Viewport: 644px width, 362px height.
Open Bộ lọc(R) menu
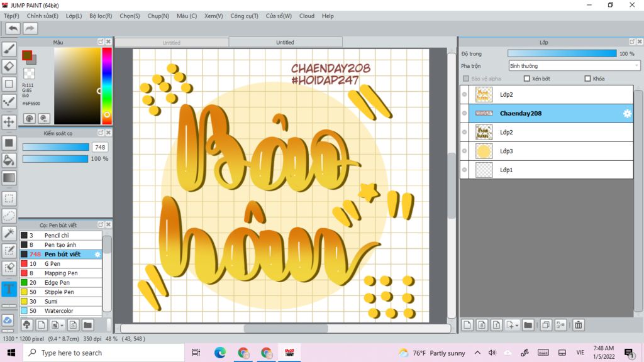tap(101, 16)
